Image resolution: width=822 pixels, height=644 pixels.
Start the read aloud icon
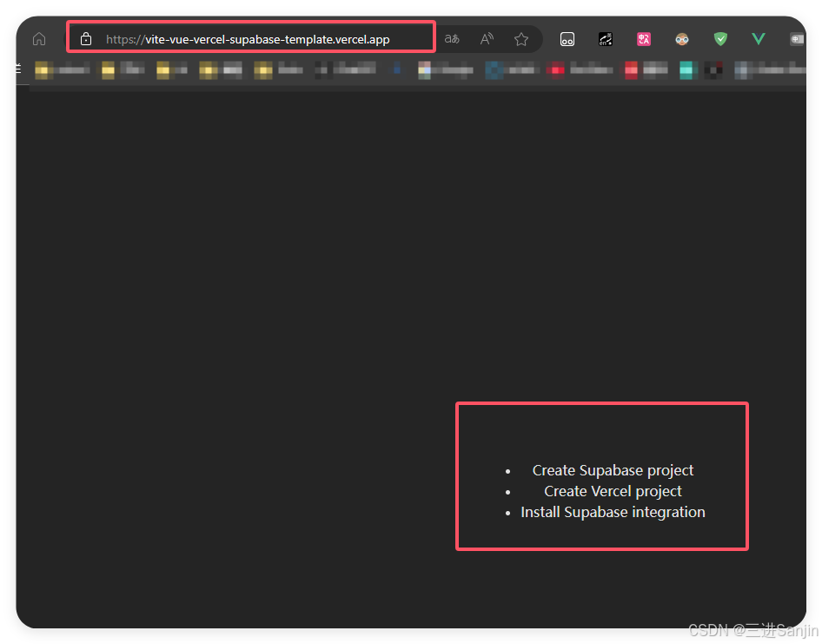(x=487, y=39)
